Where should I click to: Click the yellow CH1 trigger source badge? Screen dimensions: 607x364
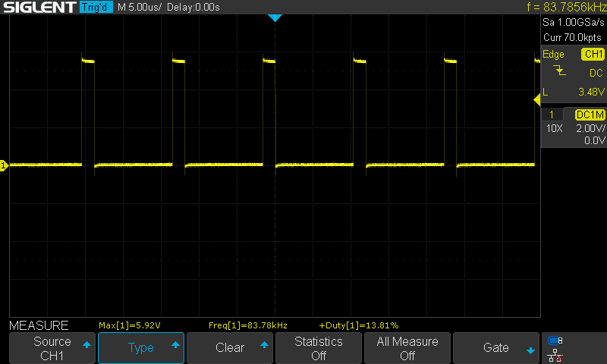(593, 55)
